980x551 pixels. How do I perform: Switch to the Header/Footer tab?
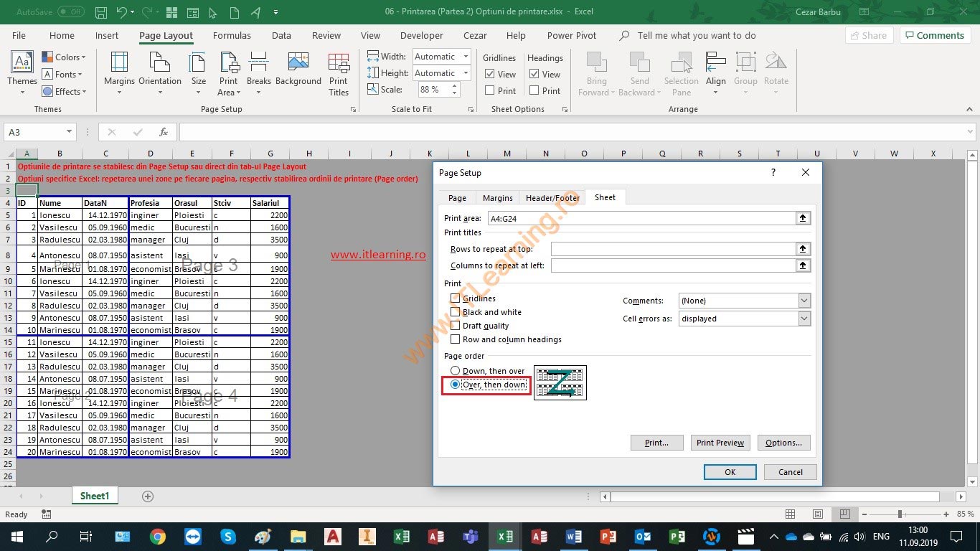pos(552,198)
